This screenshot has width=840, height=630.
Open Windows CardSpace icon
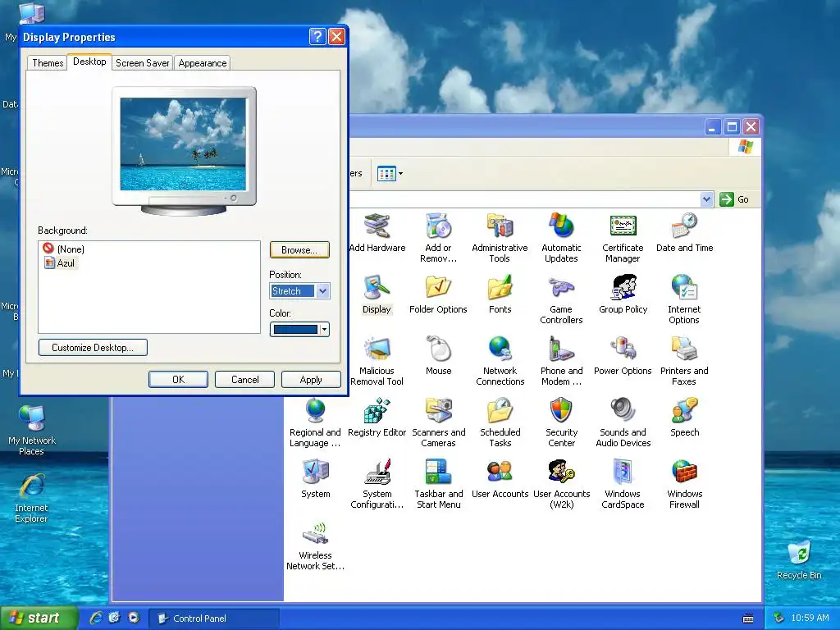pos(623,484)
